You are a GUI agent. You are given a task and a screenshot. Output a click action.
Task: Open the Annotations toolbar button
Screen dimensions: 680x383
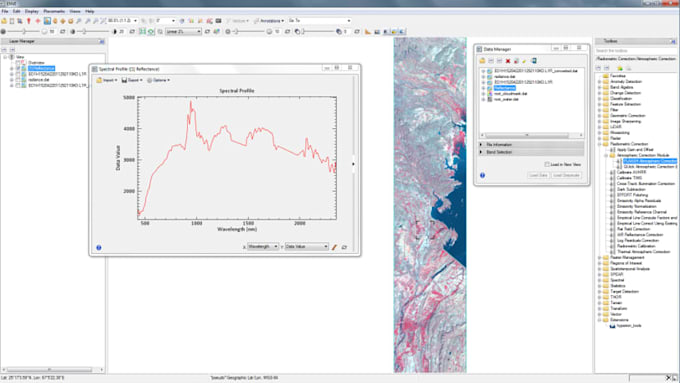click(269, 20)
